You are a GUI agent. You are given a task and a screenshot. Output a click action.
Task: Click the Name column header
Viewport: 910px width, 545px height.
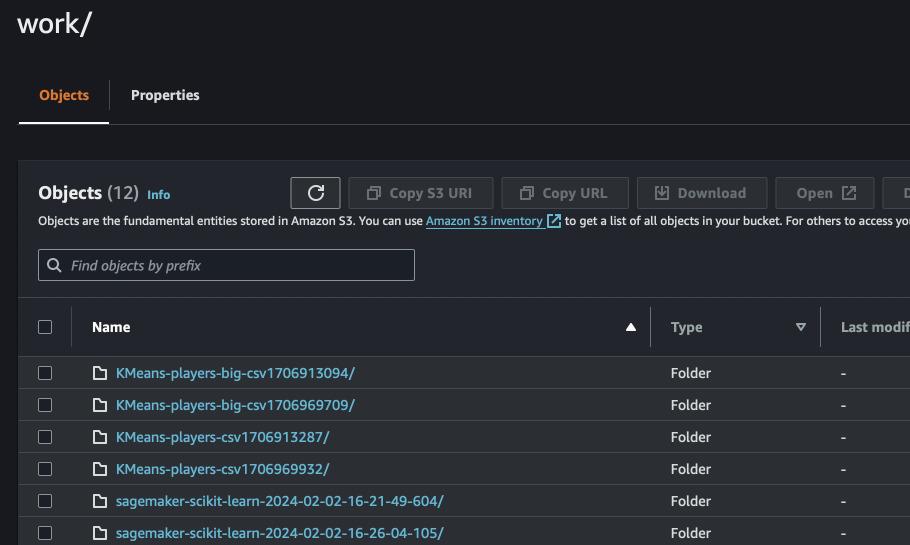[111, 327]
